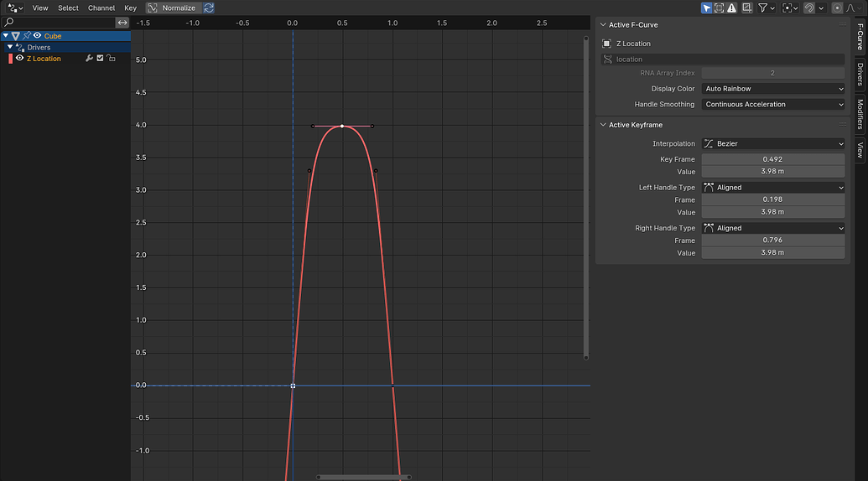Switch to the Drivers sidebar tab

pyautogui.click(x=860, y=74)
